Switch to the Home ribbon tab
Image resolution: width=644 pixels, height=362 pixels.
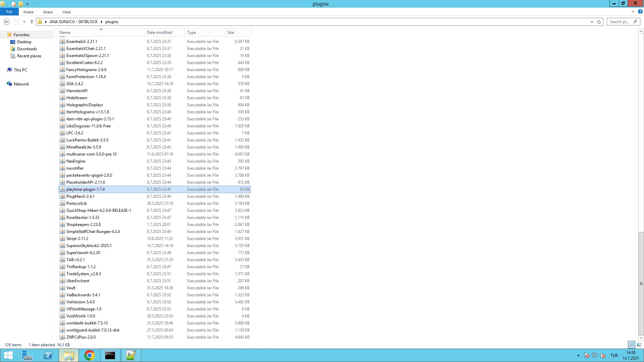[x=29, y=12]
